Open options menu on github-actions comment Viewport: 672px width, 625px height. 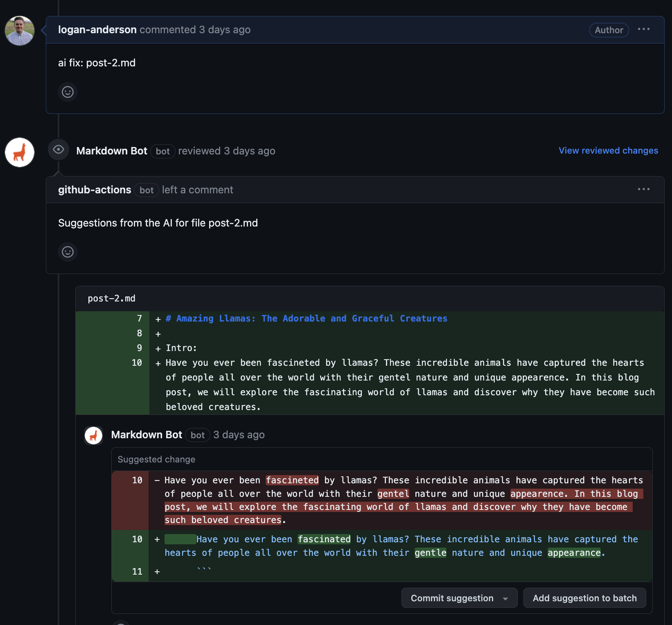coord(644,189)
